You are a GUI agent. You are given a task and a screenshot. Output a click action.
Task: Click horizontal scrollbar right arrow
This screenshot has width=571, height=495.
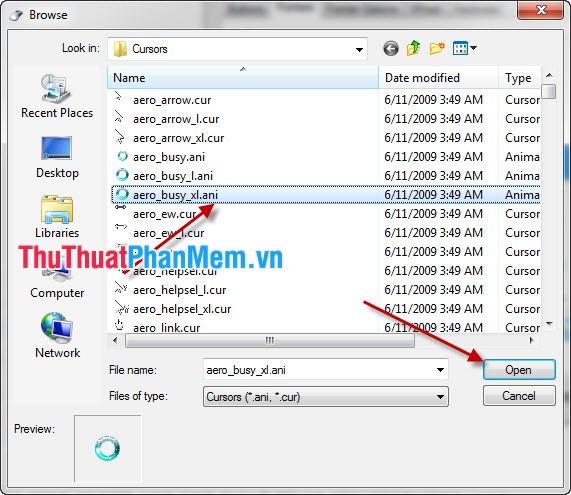(x=532, y=341)
